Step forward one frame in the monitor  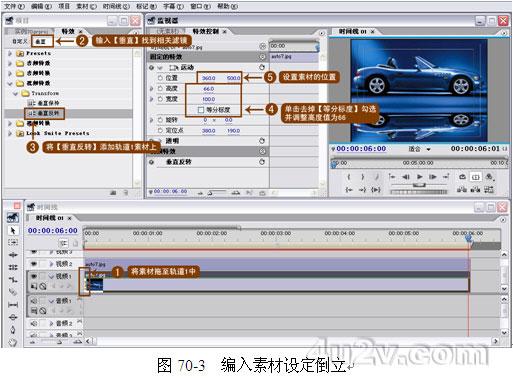(433, 177)
